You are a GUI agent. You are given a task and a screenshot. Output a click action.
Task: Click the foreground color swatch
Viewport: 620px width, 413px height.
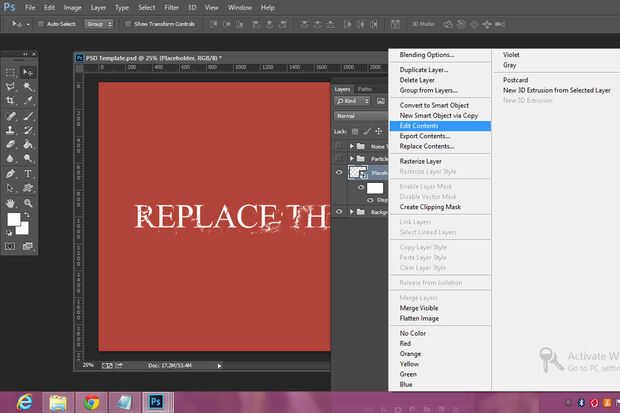coord(14,219)
